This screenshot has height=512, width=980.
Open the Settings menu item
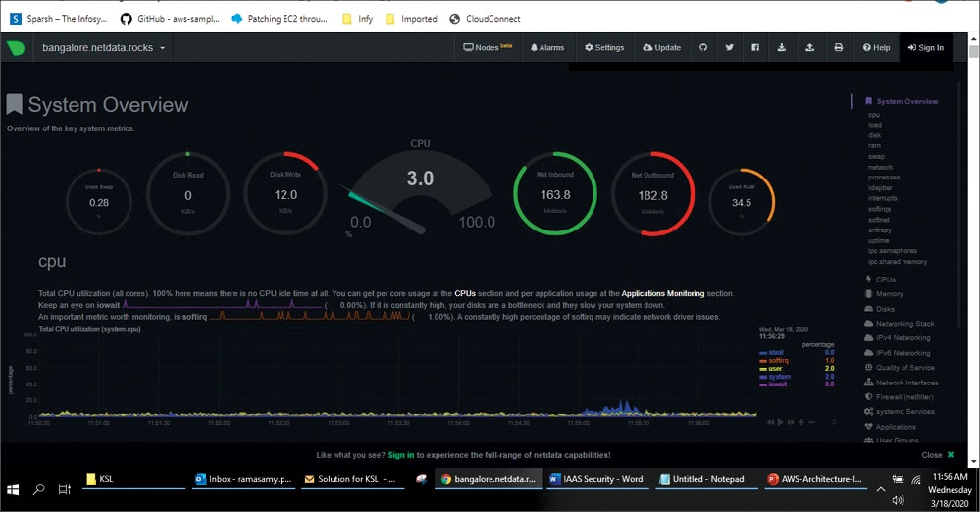pos(604,47)
